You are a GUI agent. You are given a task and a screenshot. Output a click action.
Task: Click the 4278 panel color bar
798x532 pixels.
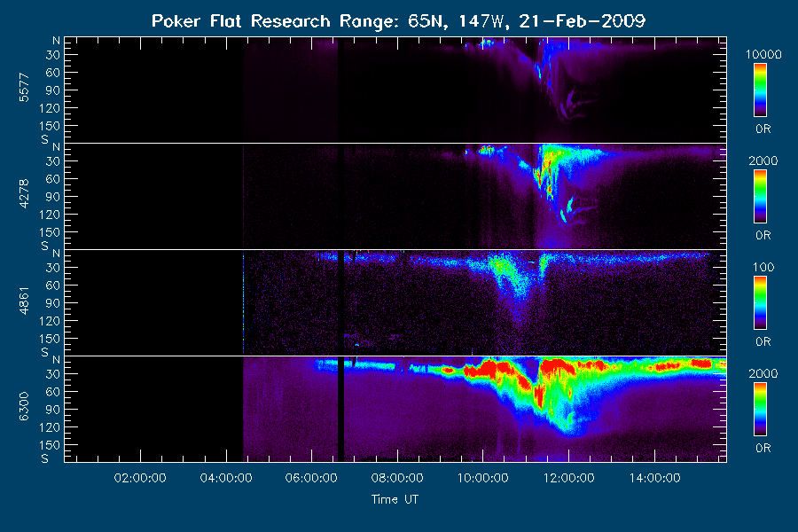coord(761,197)
